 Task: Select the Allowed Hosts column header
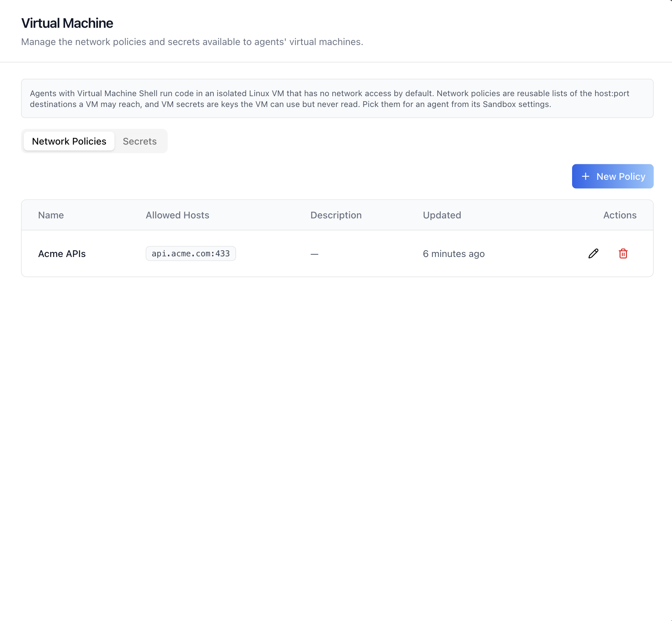[177, 215]
